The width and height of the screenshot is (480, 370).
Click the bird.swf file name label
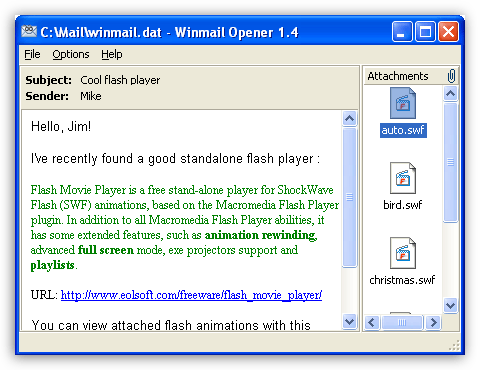coord(403,205)
